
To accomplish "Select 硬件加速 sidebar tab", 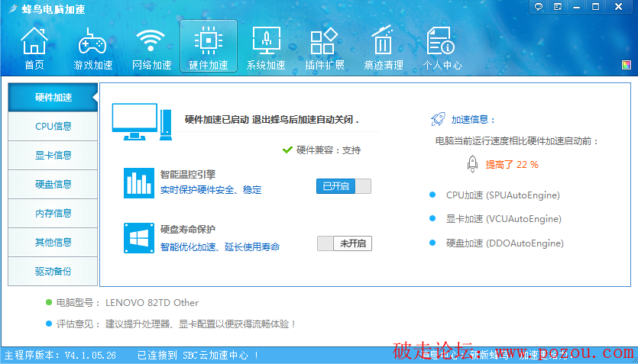I will (x=53, y=98).
